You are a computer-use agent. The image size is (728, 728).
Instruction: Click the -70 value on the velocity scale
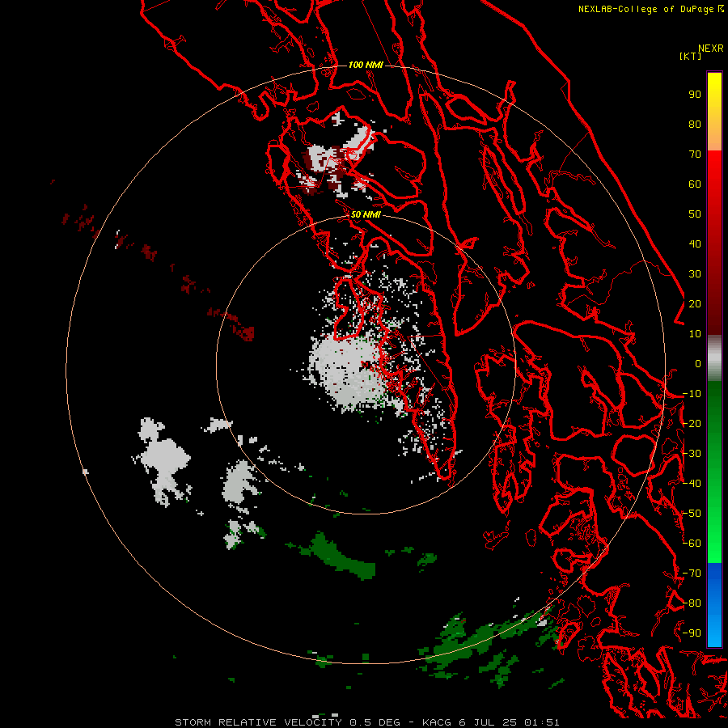(x=692, y=573)
